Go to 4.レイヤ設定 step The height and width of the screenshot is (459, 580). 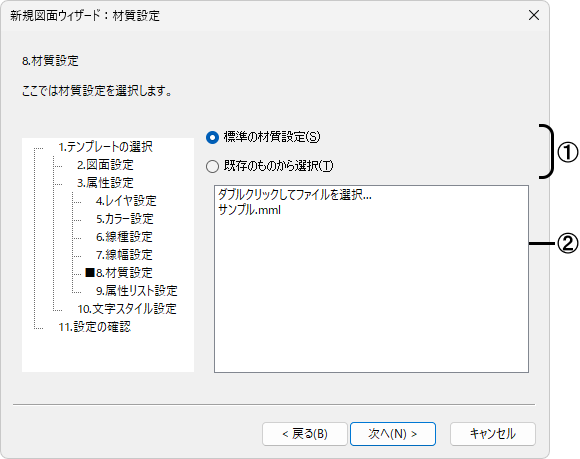pyautogui.click(x=126, y=201)
